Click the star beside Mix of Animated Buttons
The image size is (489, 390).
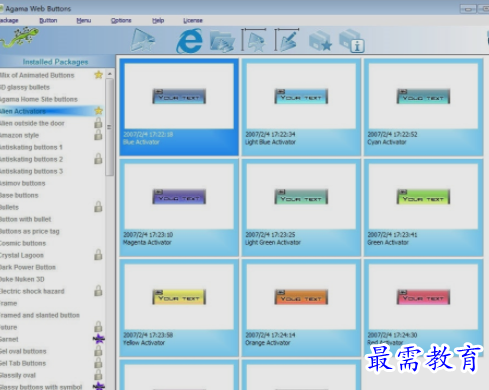point(98,75)
